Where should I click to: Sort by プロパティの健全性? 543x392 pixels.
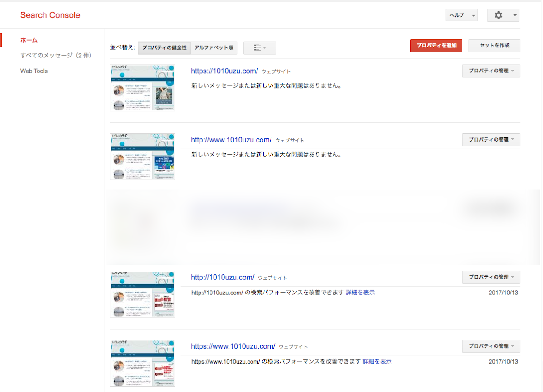pyautogui.click(x=164, y=48)
